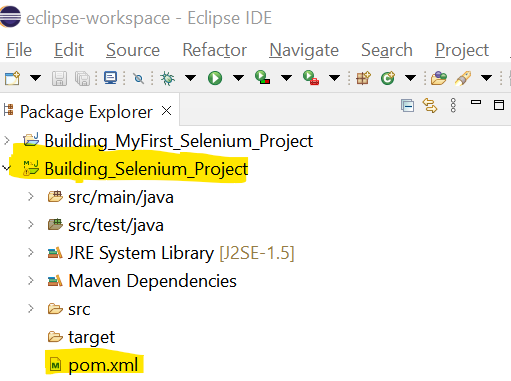This screenshot has width=511, height=381.
Task: Open the Run dropdown arrow
Action: pos(238,78)
